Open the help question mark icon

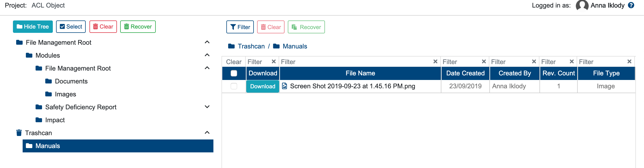coord(631,5)
